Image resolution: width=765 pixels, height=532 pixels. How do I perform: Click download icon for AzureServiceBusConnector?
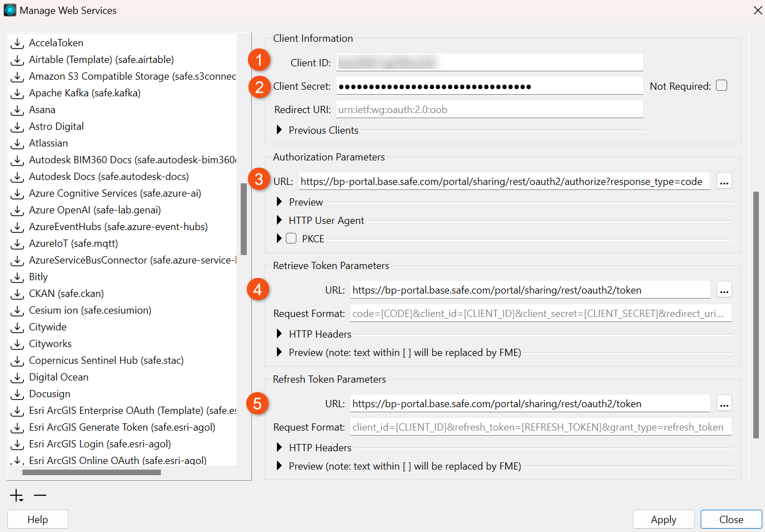(17, 261)
